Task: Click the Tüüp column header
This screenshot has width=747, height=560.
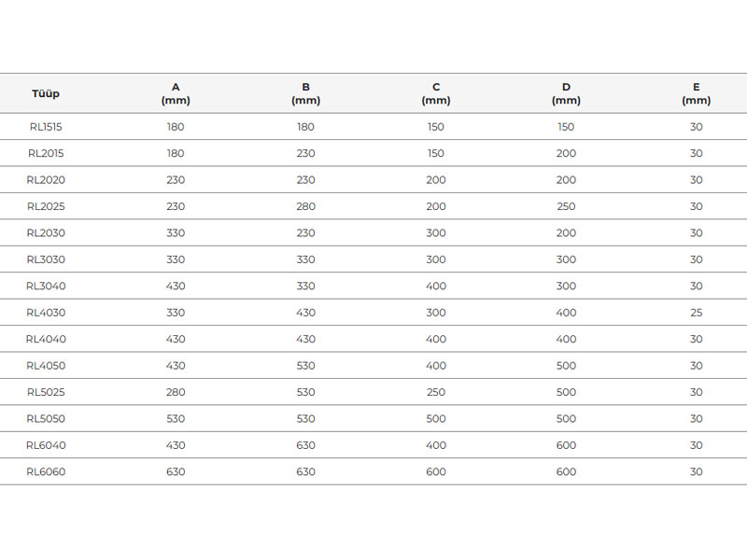Action: point(46,93)
